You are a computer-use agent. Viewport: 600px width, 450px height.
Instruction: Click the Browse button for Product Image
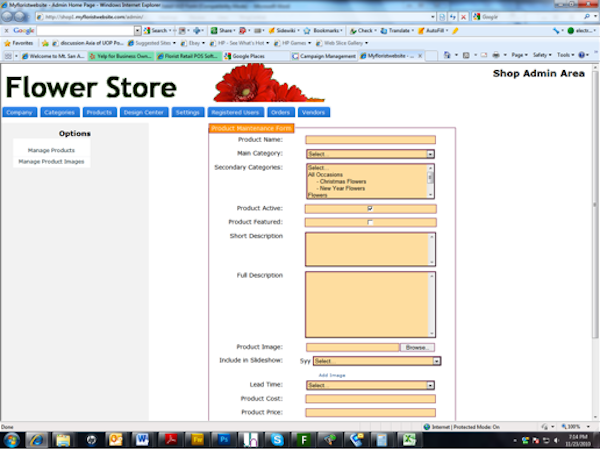tap(418, 347)
